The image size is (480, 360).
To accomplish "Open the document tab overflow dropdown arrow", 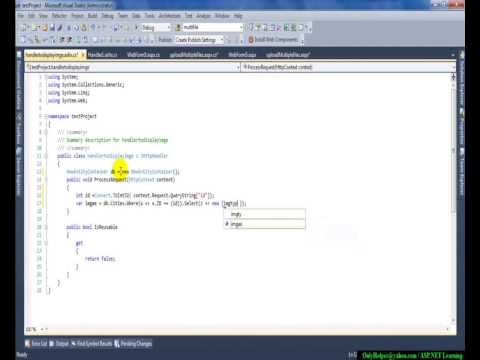I will (453, 55).
